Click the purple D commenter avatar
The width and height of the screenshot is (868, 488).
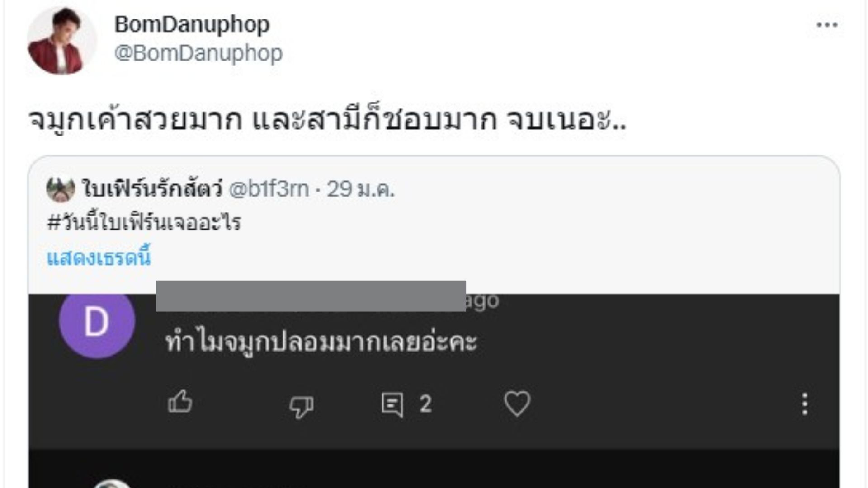point(97,321)
